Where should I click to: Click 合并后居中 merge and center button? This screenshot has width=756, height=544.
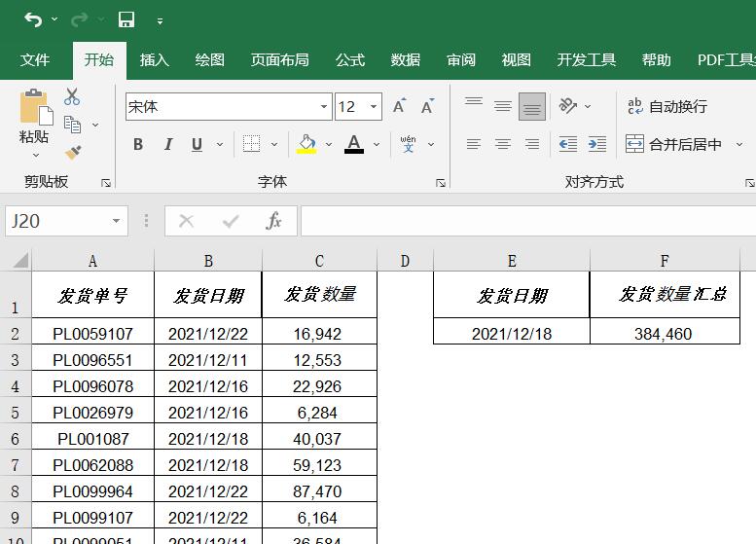coord(673,144)
